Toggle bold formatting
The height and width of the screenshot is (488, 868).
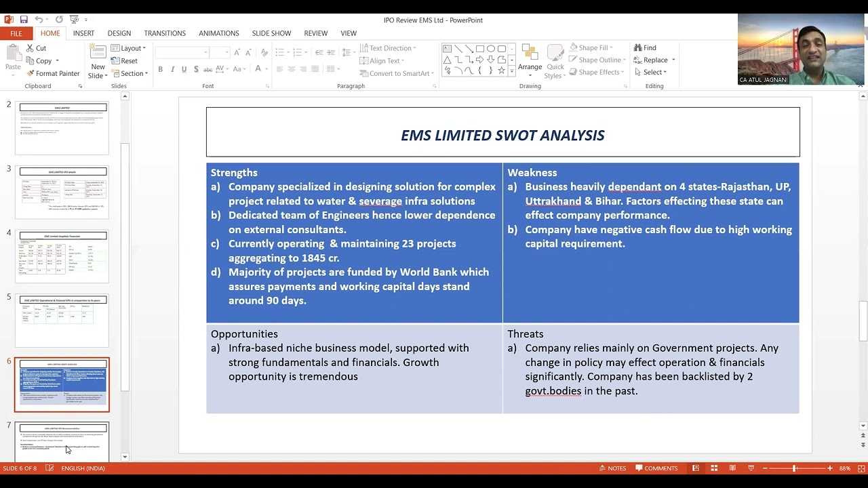pyautogui.click(x=160, y=69)
